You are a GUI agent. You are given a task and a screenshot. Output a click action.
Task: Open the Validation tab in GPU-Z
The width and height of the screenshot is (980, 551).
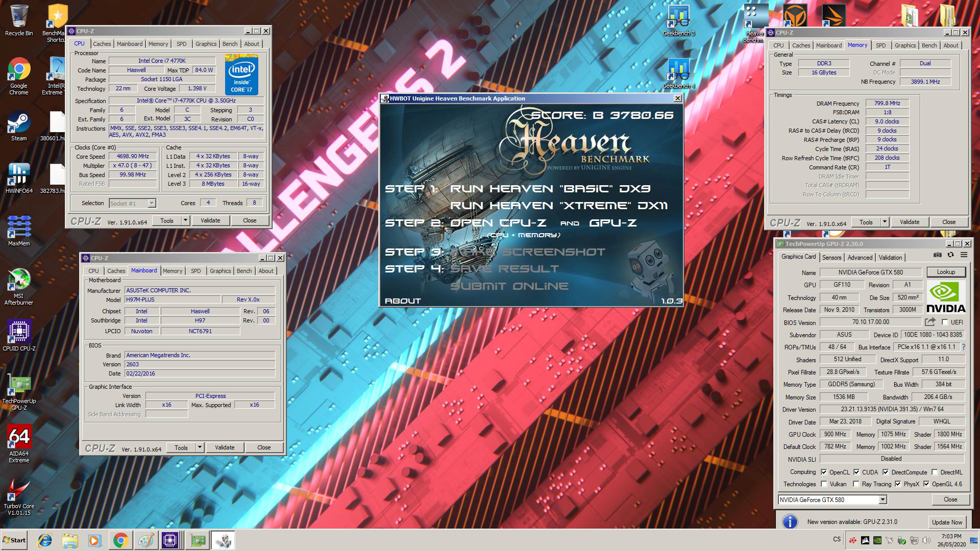tap(890, 258)
